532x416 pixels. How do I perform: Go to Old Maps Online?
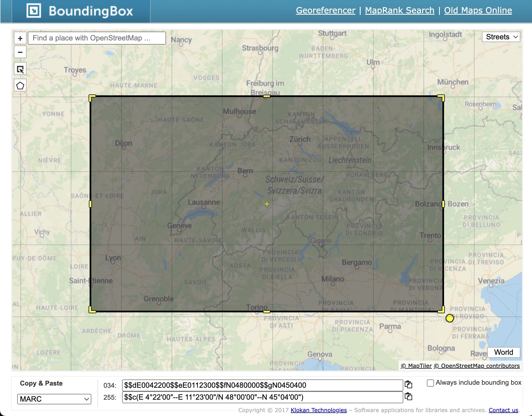pyautogui.click(x=478, y=11)
